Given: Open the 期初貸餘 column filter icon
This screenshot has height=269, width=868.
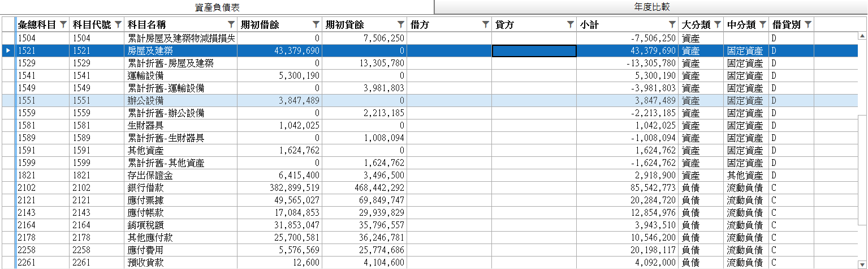Looking at the screenshot, I should coord(401,24).
